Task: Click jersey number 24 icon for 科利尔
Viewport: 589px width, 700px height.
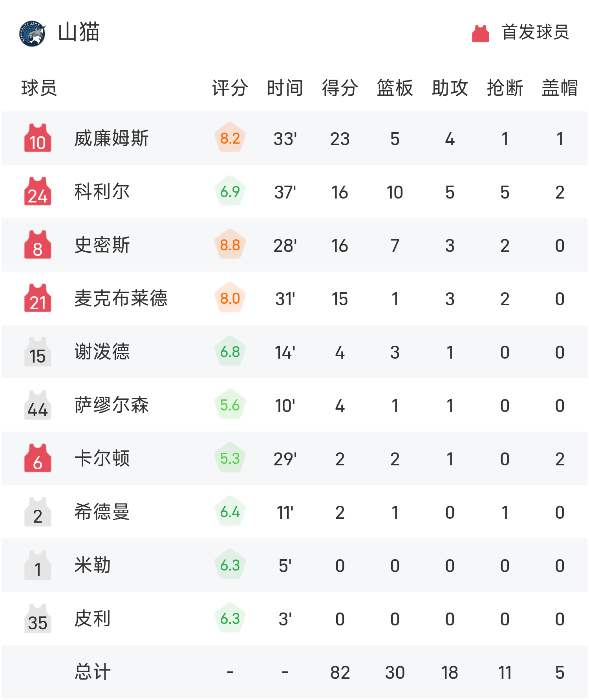Action: (x=38, y=191)
